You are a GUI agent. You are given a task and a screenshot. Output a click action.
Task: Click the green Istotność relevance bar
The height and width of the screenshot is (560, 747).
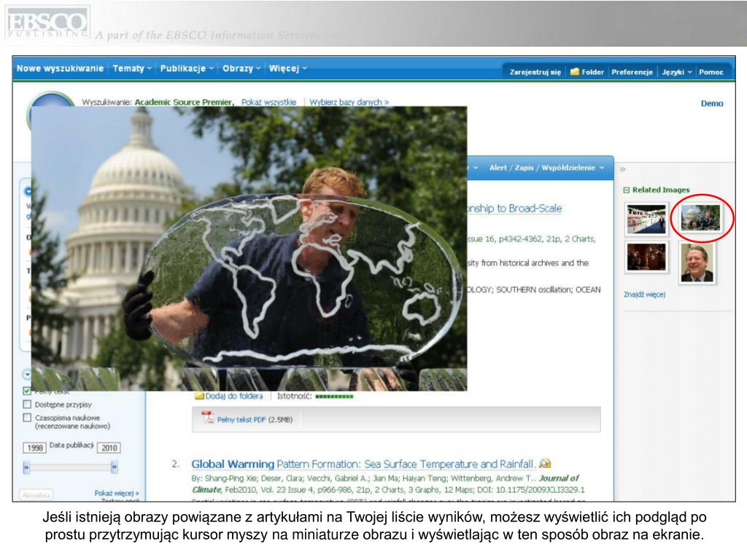334,396
